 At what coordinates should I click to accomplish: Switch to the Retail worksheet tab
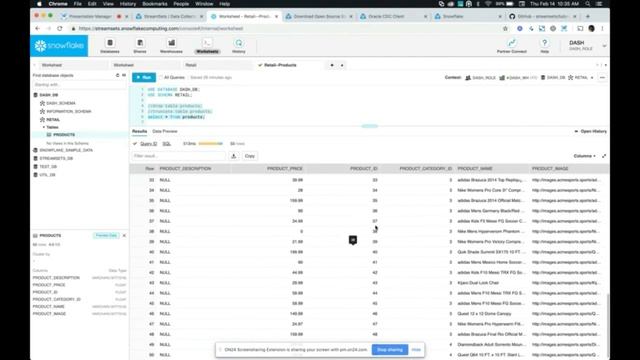point(191,65)
